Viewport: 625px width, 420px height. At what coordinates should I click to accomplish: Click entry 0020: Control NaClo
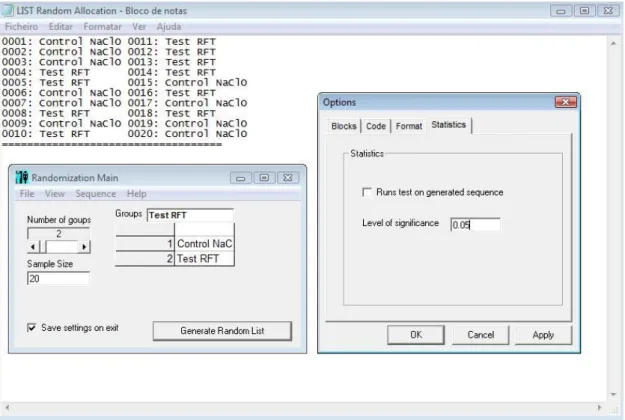(x=187, y=133)
